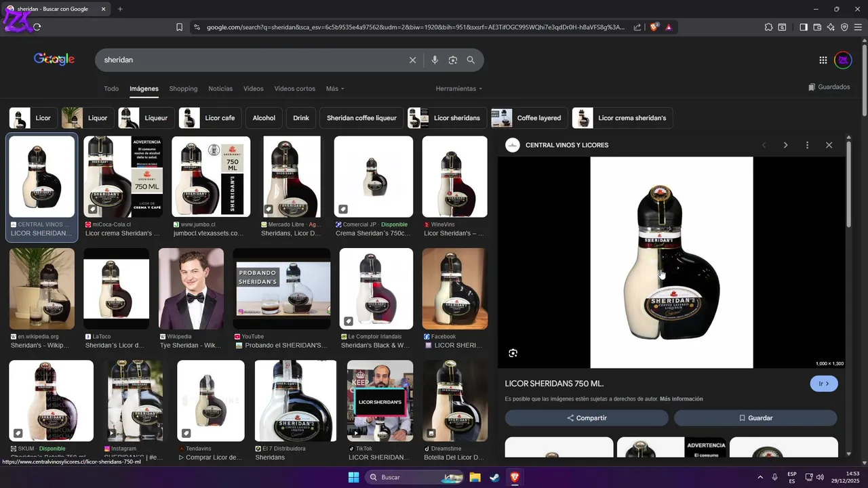Switch to the Todo search tab

pos(111,89)
